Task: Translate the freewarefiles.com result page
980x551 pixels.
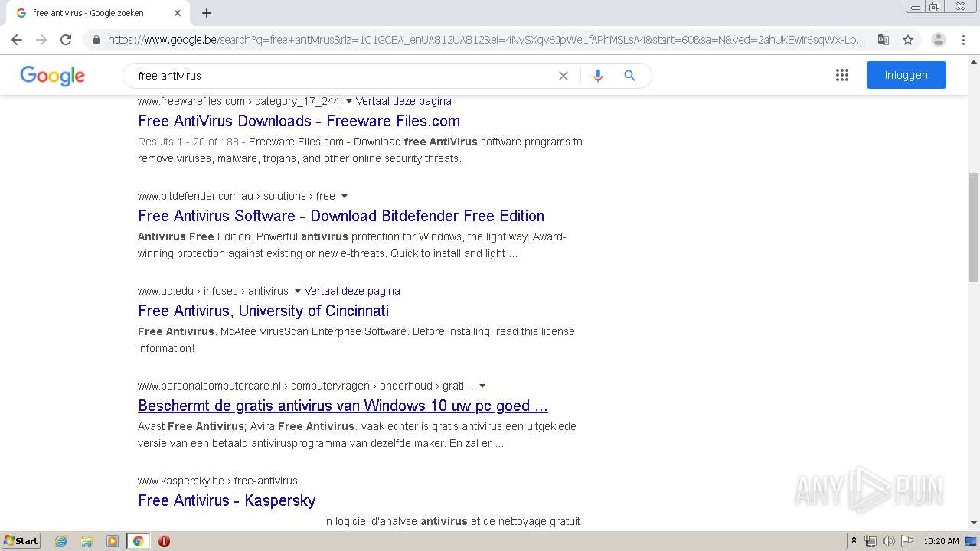Action: (x=403, y=101)
